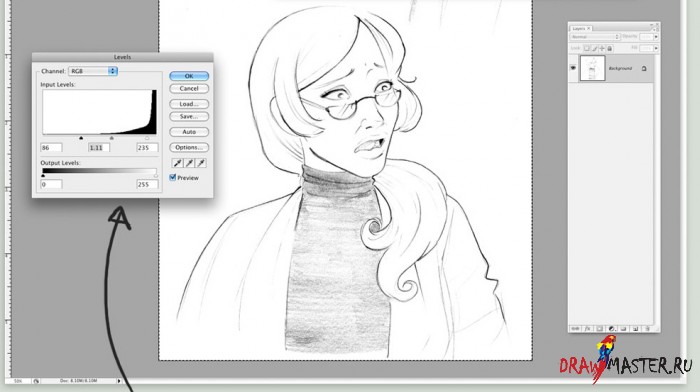Delete layer using the trash icon
This screenshot has height=392, width=700.
pyautogui.click(x=648, y=329)
